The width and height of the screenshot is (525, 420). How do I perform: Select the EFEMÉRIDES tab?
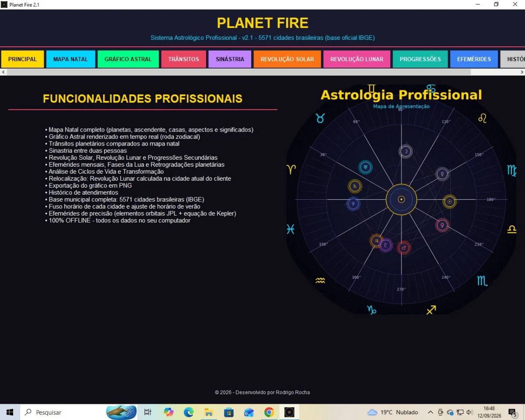click(x=474, y=59)
